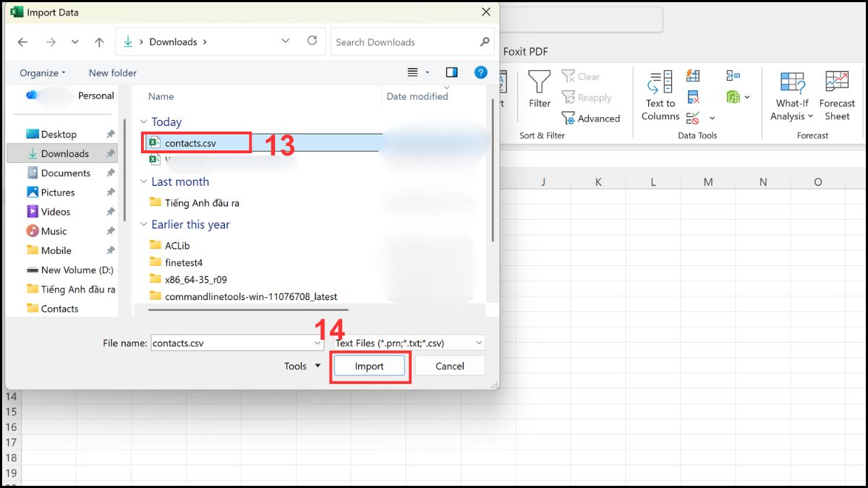Refresh the Downloads folder listing

pos(312,41)
